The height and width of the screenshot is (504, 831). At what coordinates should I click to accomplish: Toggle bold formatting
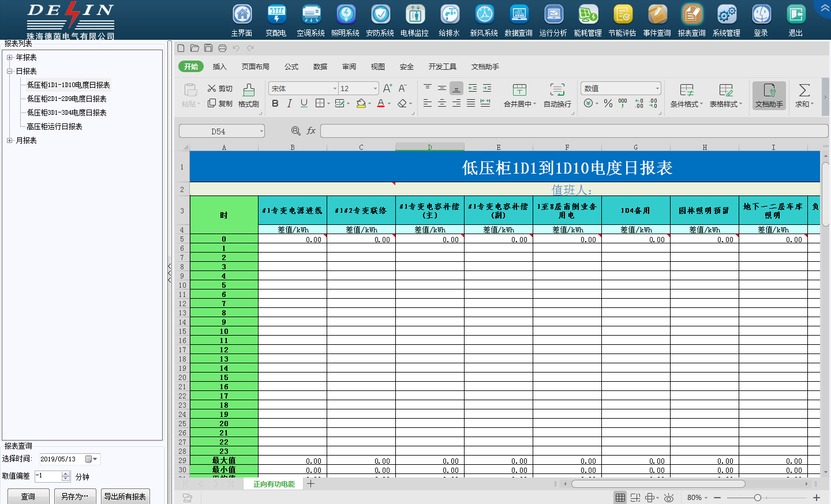pos(275,103)
